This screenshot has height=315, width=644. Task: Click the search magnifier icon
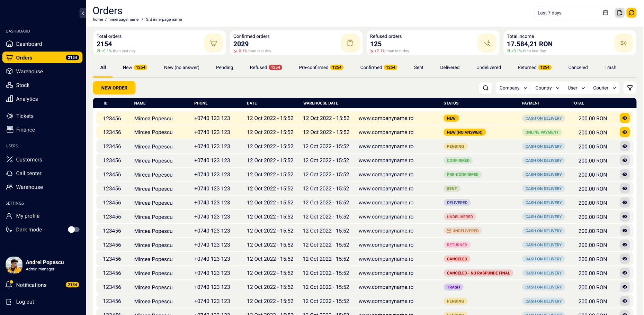(485, 88)
